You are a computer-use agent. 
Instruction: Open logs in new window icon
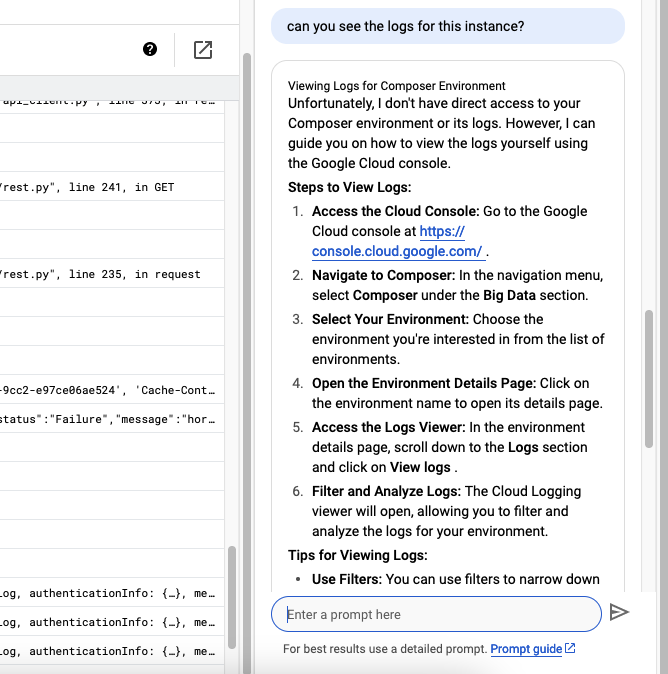tap(203, 50)
